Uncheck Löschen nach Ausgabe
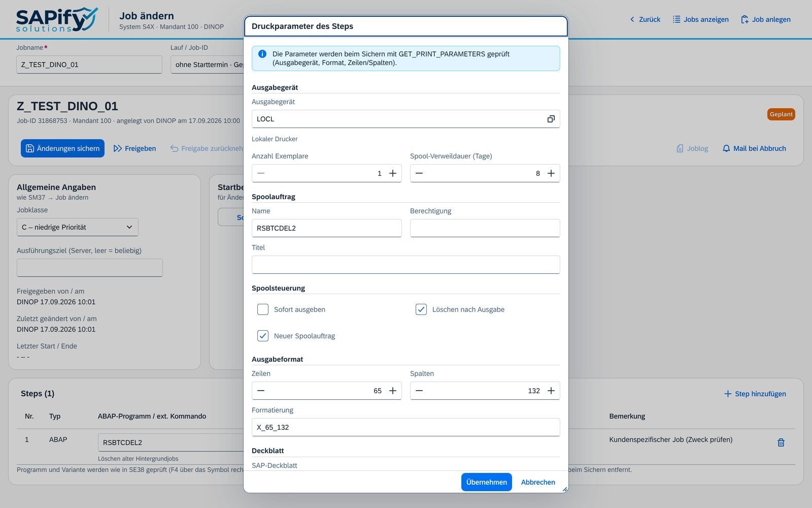Viewport: 812px width, 508px height. (421, 309)
